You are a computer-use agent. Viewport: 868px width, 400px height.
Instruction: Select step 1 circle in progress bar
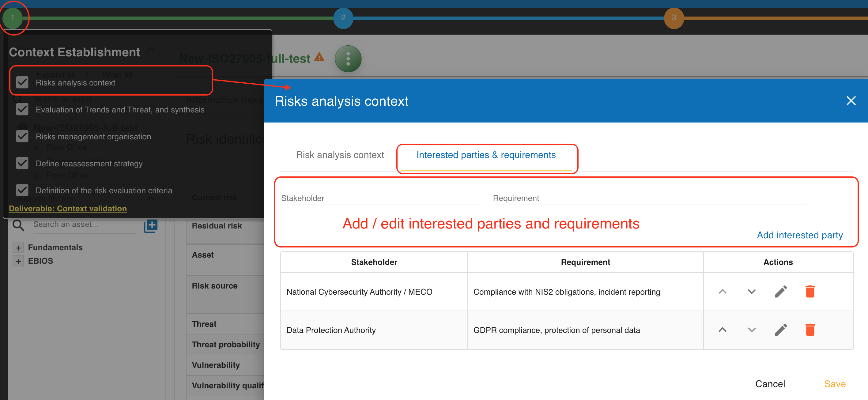13,17
